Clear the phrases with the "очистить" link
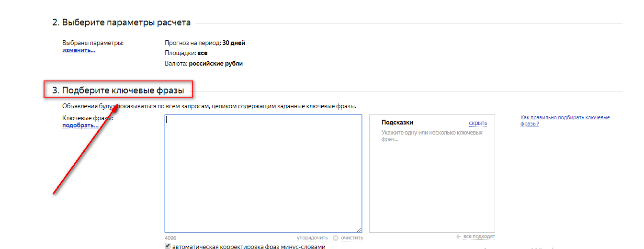Screen dimensions: 644x249 click(x=352, y=238)
